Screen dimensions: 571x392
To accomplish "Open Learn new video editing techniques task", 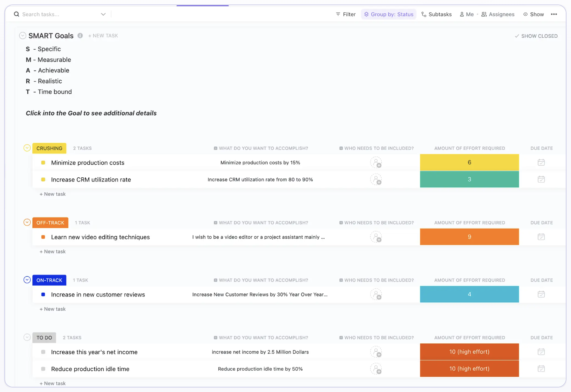I will click(x=100, y=237).
